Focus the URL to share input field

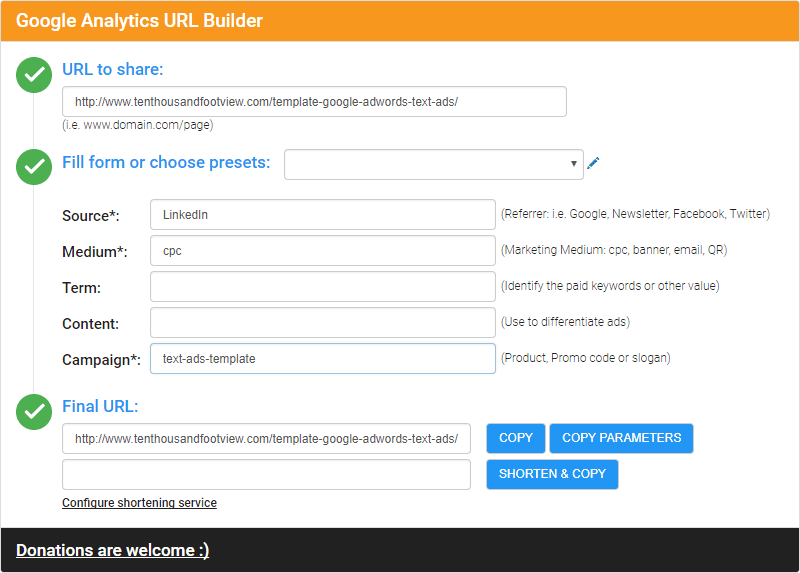pyautogui.click(x=314, y=102)
